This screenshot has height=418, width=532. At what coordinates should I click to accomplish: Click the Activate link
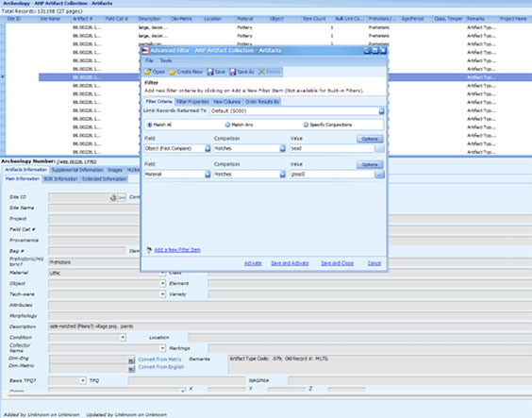pos(253,263)
